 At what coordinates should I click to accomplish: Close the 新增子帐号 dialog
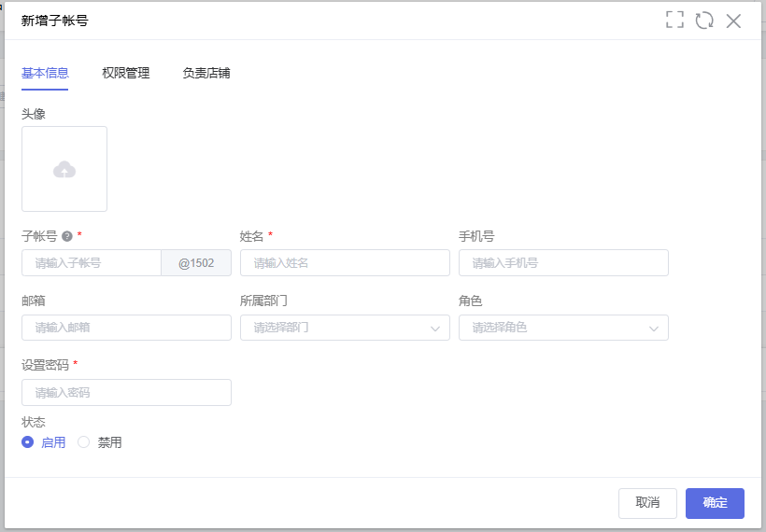[733, 21]
